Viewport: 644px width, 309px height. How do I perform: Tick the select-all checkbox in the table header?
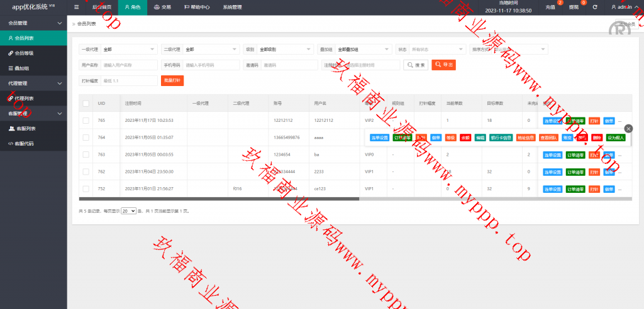[86, 103]
